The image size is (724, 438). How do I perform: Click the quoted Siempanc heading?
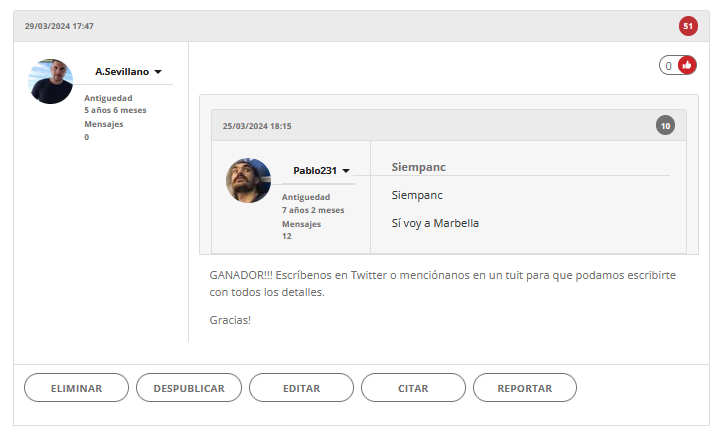pos(419,167)
